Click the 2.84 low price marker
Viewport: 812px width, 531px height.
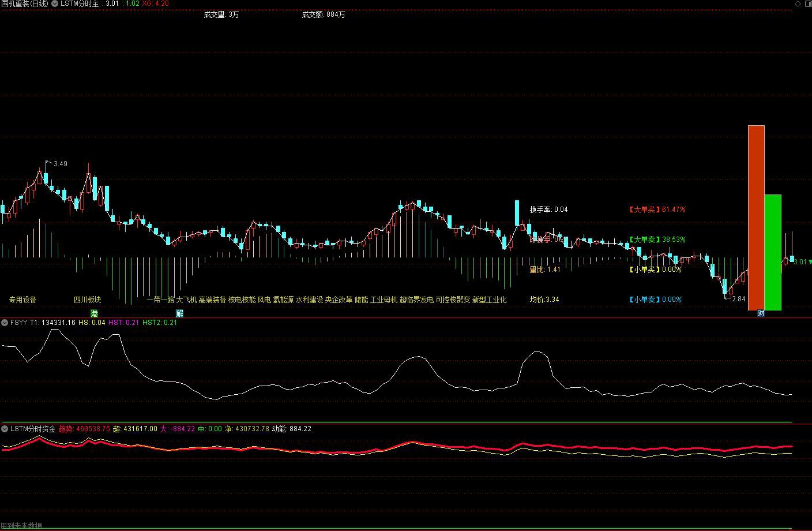(x=738, y=299)
